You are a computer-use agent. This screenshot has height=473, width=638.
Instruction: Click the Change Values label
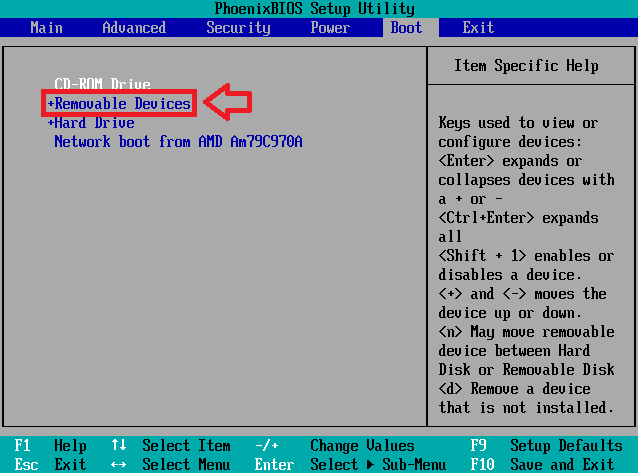pos(362,446)
